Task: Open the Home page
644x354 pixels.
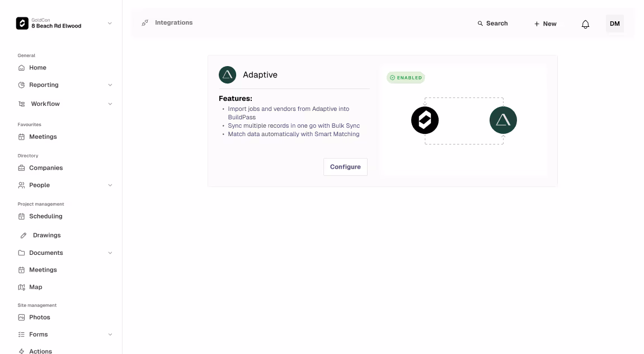Action: (x=38, y=68)
